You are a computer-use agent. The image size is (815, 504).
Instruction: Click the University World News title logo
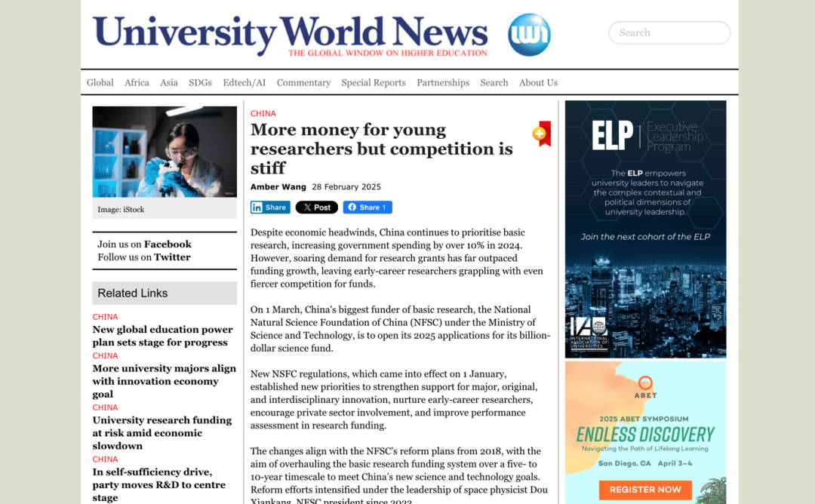tap(291, 35)
